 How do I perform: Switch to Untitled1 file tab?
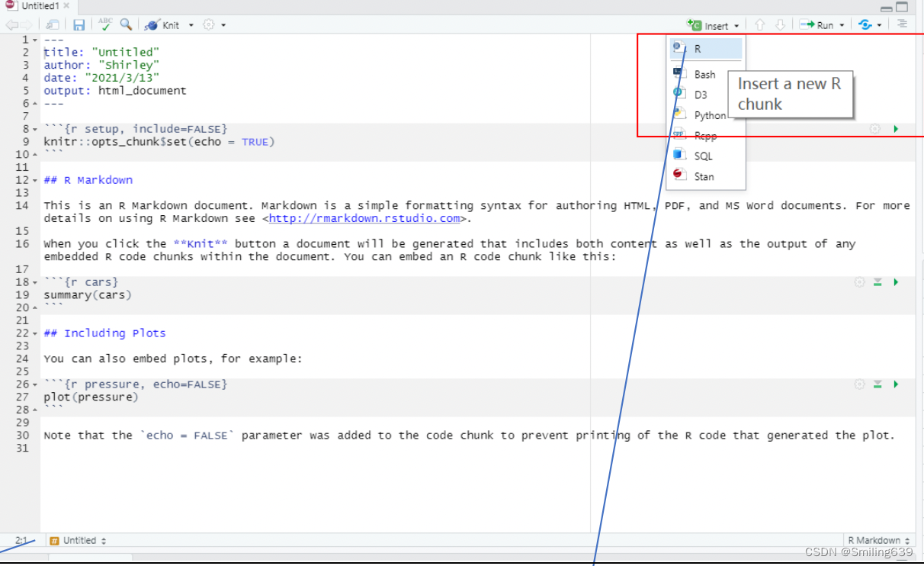pos(39,6)
